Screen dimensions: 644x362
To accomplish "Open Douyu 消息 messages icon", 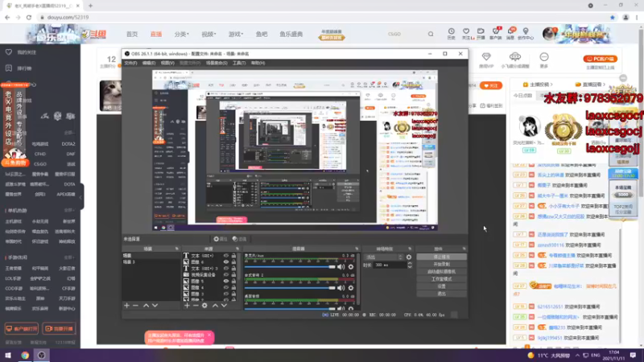I will pyautogui.click(x=510, y=34).
